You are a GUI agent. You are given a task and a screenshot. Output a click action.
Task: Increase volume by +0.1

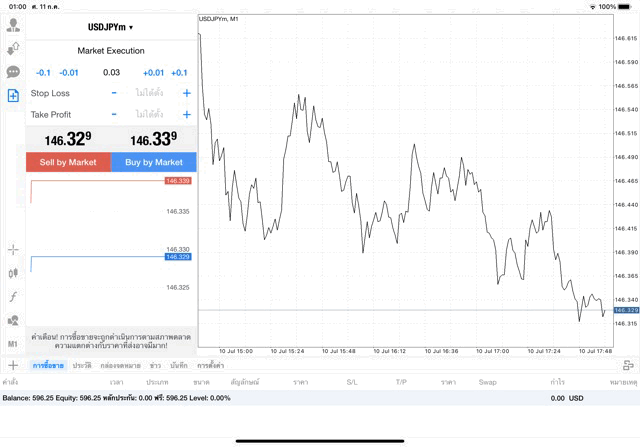[179, 72]
